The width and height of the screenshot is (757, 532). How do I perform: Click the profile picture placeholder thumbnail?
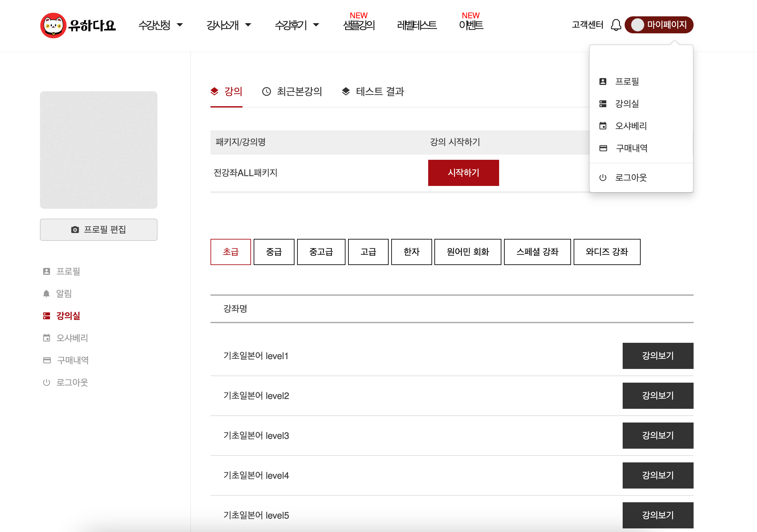99,150
